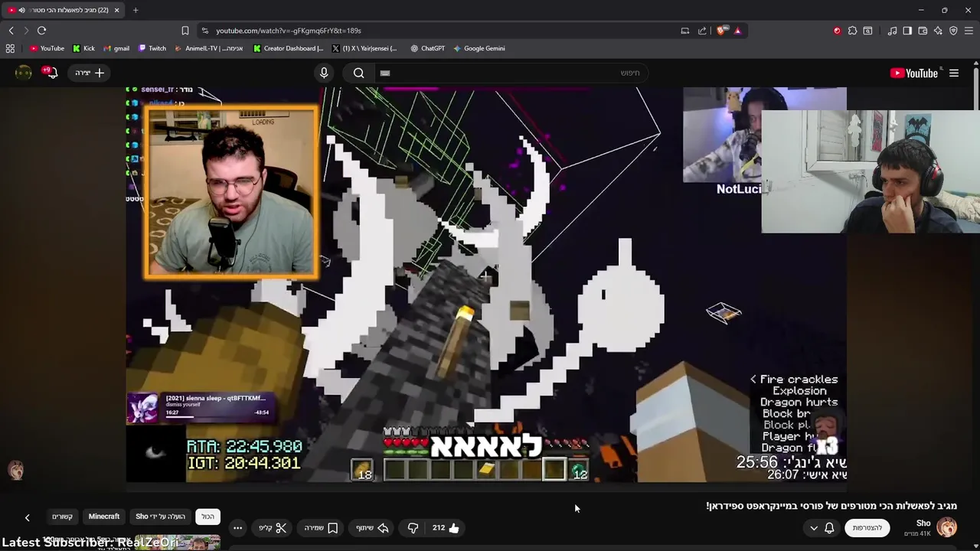Open Brave Shields lion icon

pos(722,31)
